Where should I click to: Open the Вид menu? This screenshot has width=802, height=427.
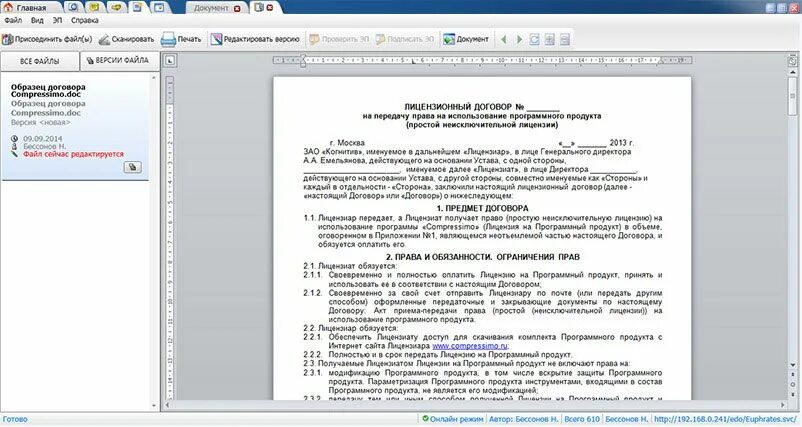pos(37,20)
